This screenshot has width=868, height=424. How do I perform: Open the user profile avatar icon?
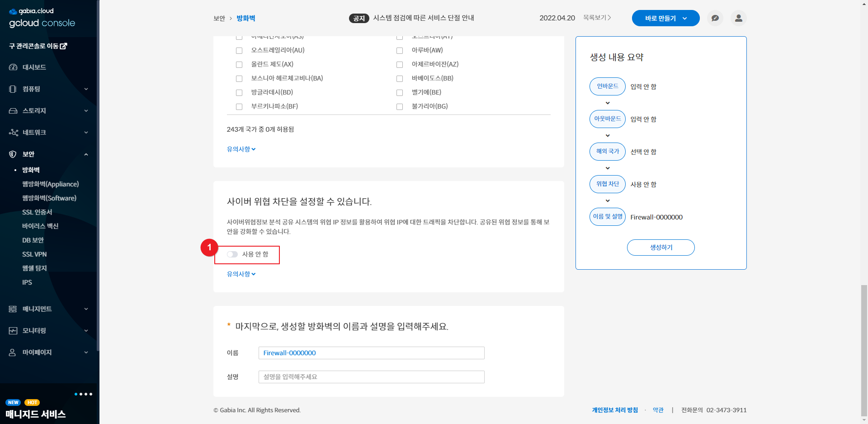(x=738, y=18)
